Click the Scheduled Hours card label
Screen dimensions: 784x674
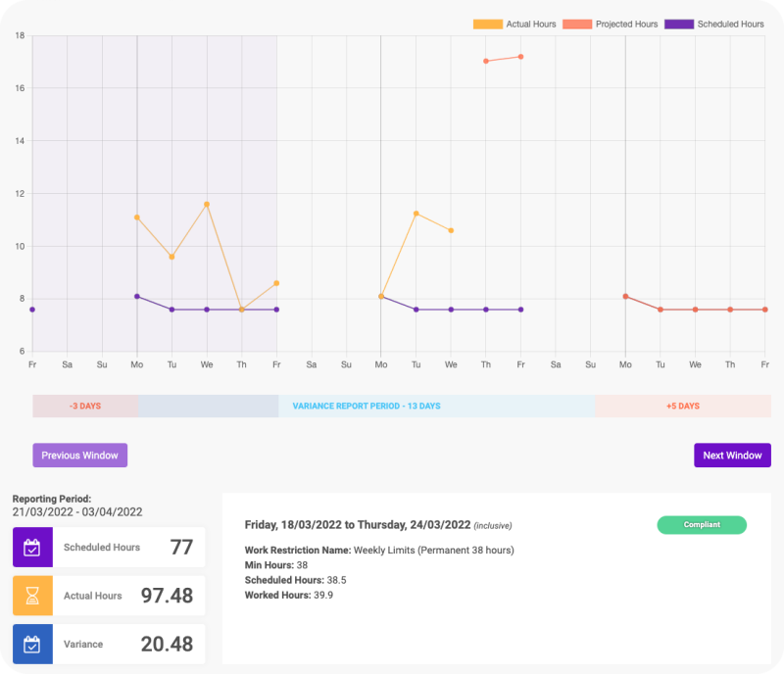click(102, 547)
